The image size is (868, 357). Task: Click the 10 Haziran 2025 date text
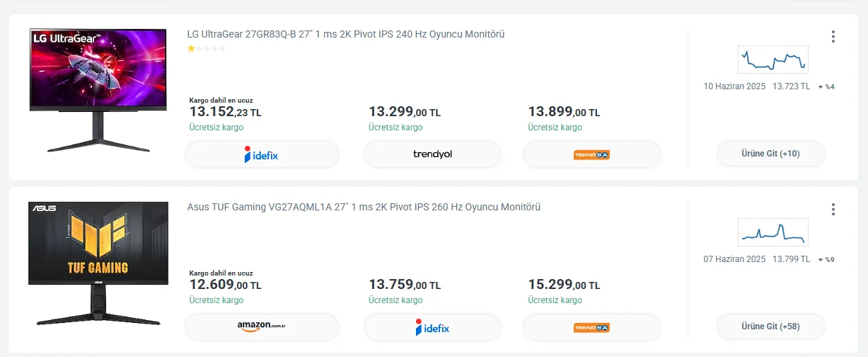(x=734, y=86)
